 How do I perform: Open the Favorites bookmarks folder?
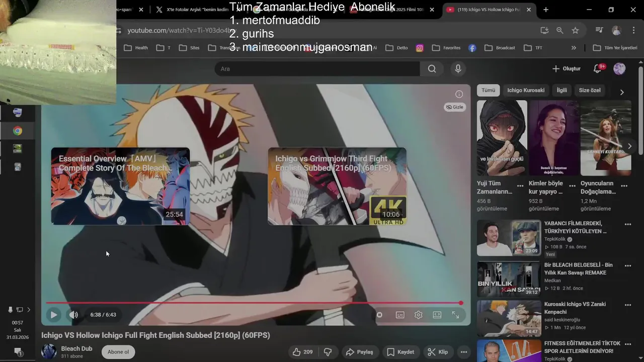(446, 48)
